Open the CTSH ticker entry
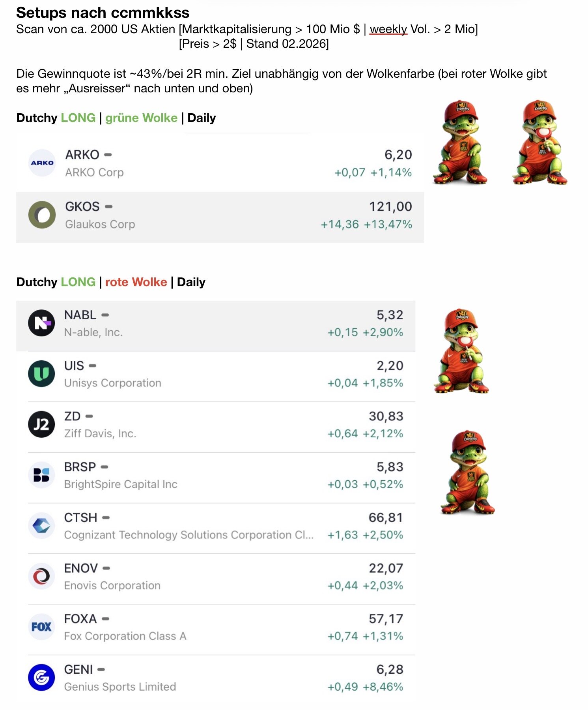588x710 pixels. click(x=80, y=517)
